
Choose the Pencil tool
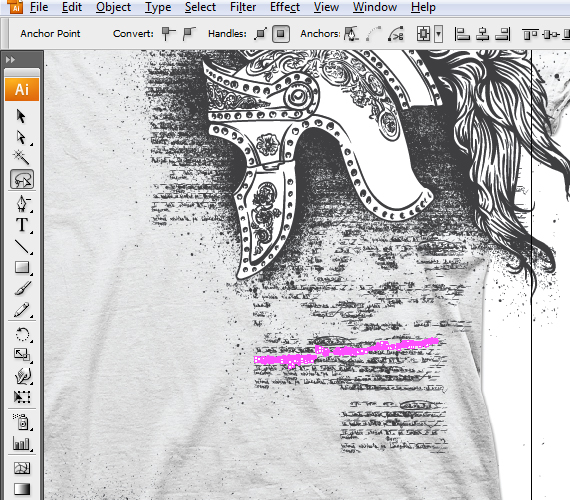(22, 310)
